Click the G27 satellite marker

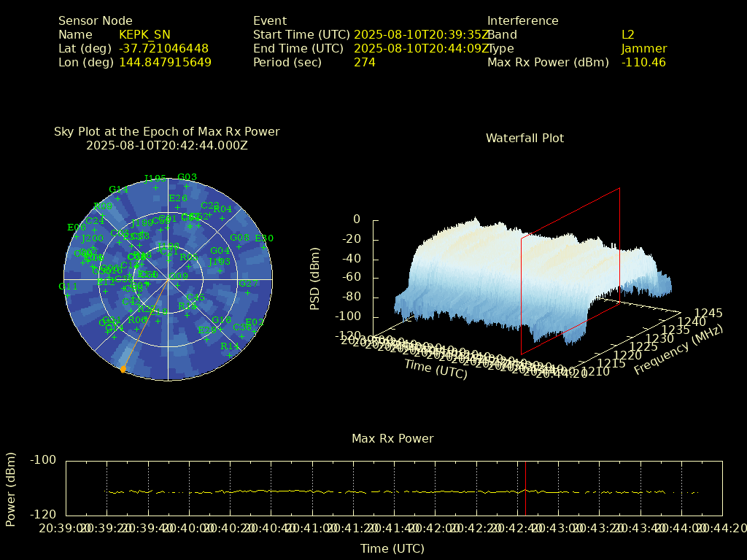tap(249, 284)
